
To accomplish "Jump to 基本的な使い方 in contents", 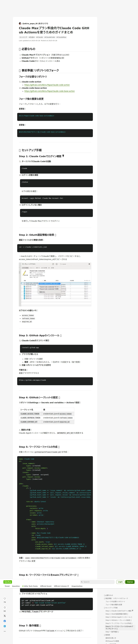I will pyautogui.click(x=111, y=638).
